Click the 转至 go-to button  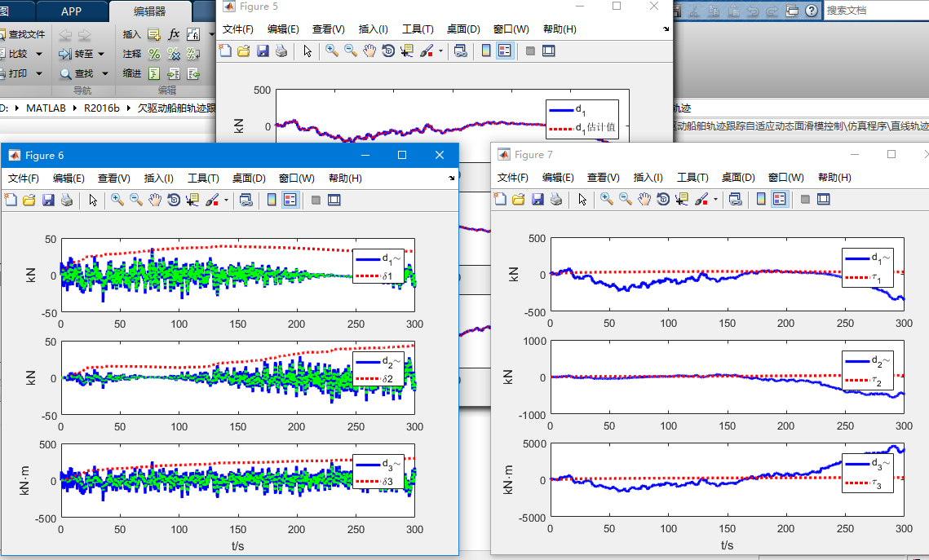pyautogui.click(x=76, y=54)
